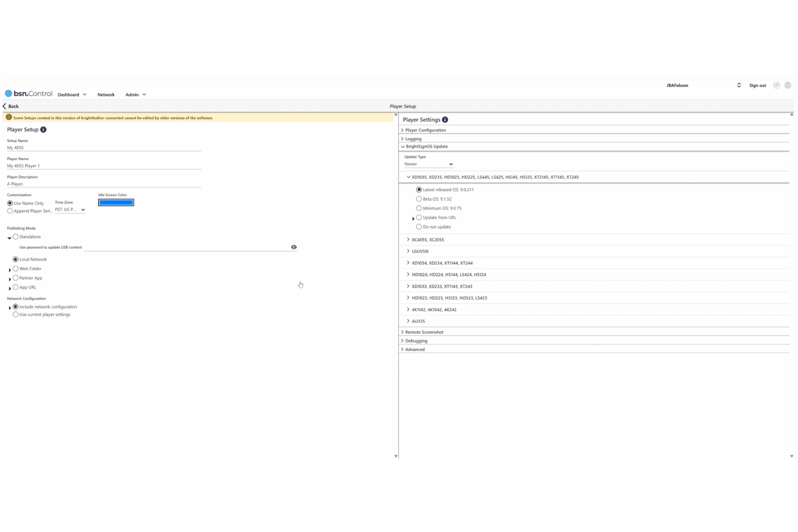
Task: Open the Idle Screen Color blue swatch
Action: 116,203
